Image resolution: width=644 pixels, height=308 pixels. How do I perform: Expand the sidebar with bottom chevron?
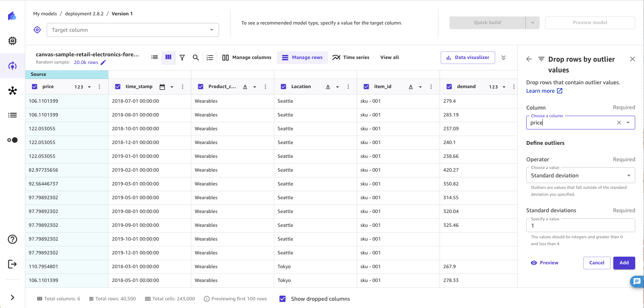(12, 297)
